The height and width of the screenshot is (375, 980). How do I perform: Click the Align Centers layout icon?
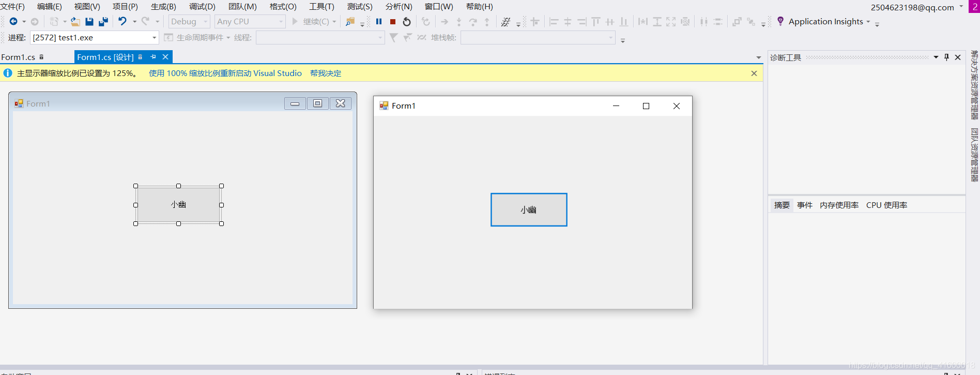(x=568, y=22)
